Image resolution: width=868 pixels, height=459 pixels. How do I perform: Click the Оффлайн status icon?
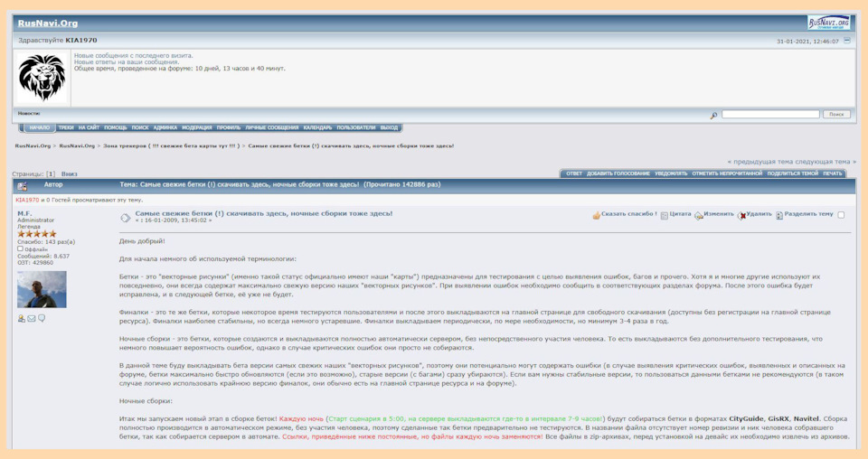[x=21, y=248]
